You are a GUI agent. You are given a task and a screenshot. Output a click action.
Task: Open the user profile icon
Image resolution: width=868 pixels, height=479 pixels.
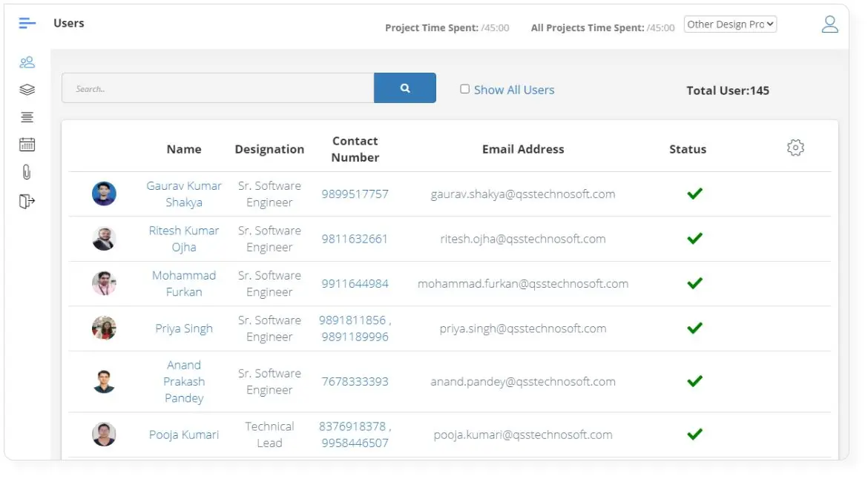coord(830,24)
